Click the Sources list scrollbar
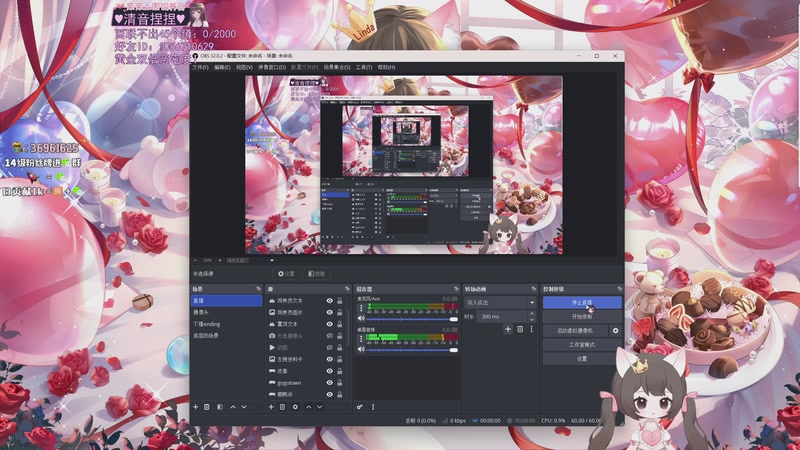This screenshot has width=800, height=450. [349, 329]
